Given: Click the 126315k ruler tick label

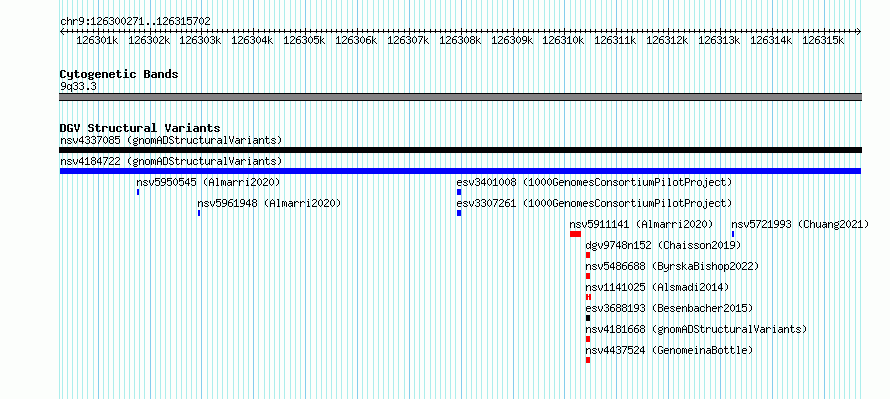Looking at the screenshot, I should (823, 40).
